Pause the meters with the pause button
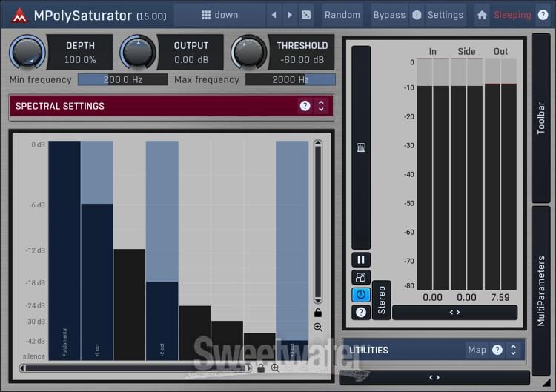556x392 pixels. [x=361, y=260]
